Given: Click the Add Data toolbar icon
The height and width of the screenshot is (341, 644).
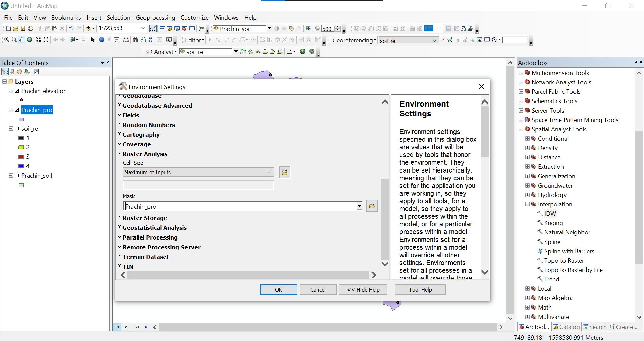Looking at the screenshot, I should coord(88,28).
